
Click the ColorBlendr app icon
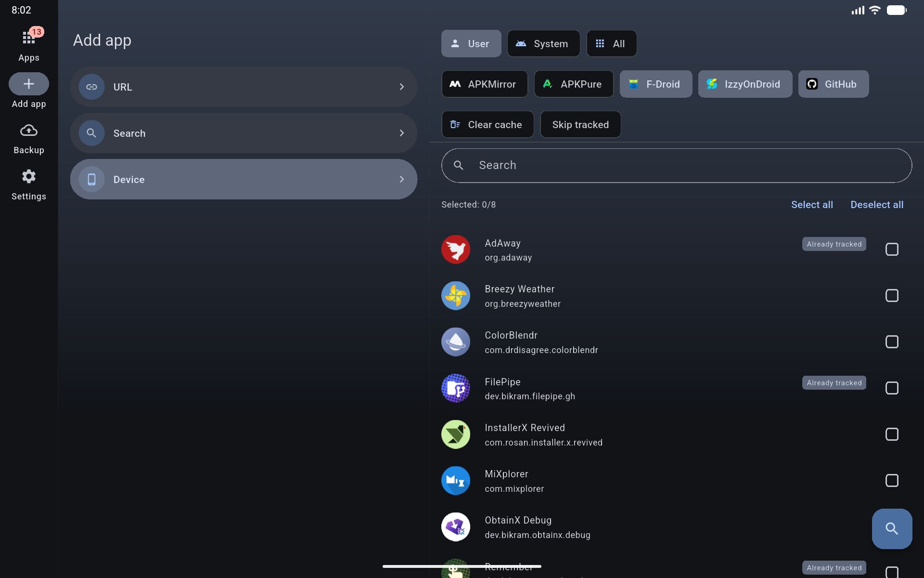[456, 342]
